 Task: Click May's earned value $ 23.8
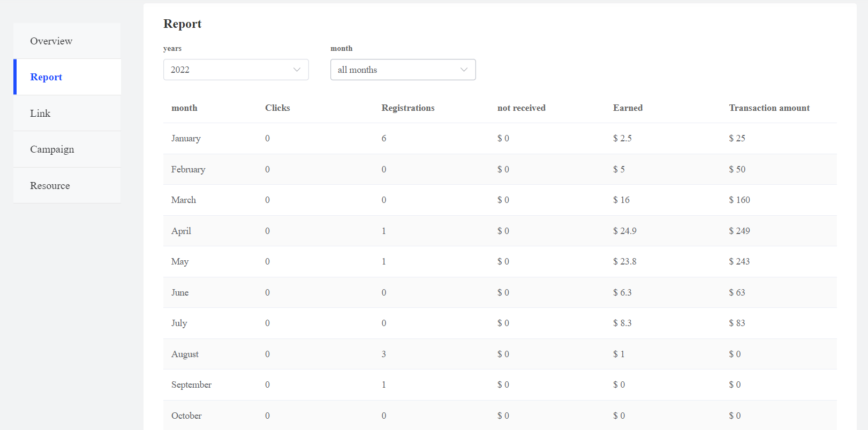point(624,261)
